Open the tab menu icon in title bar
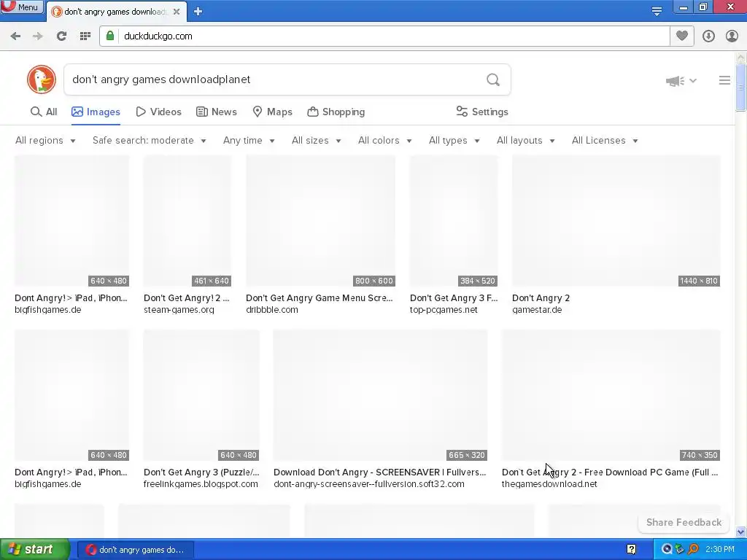The height and width of the screenshot is (560, 747). [657, 11]
